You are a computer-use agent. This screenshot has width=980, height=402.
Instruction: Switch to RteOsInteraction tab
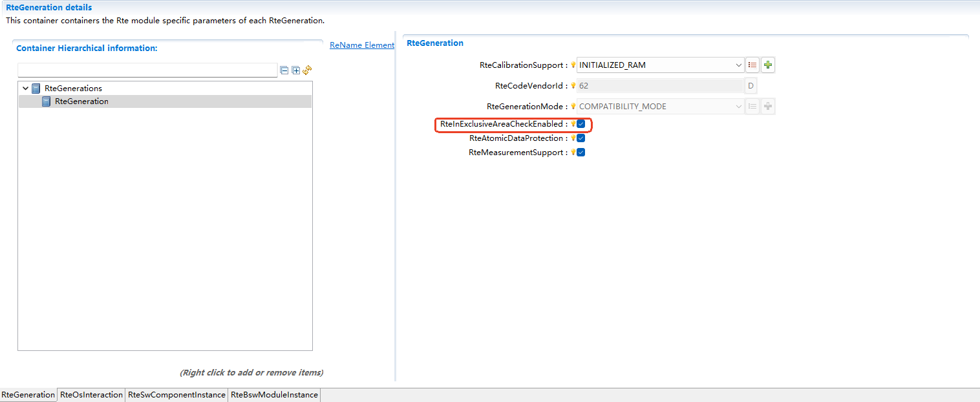(91, 395)
